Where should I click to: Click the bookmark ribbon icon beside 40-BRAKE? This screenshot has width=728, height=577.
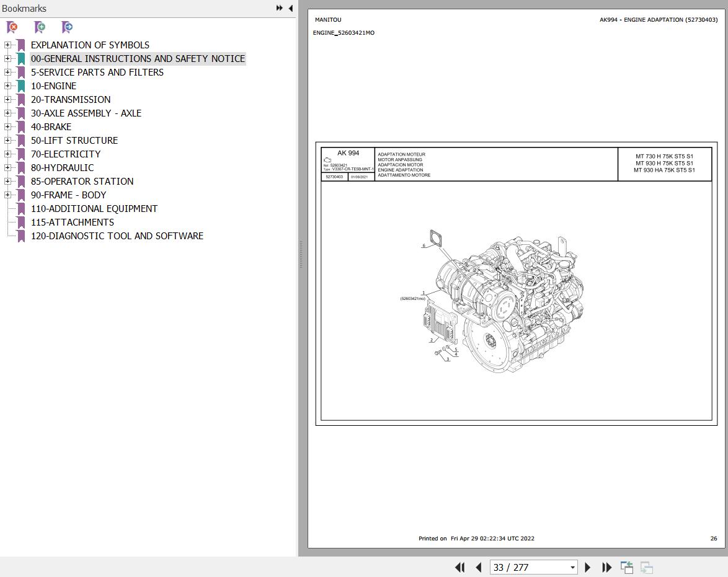(x=21, y=126)
